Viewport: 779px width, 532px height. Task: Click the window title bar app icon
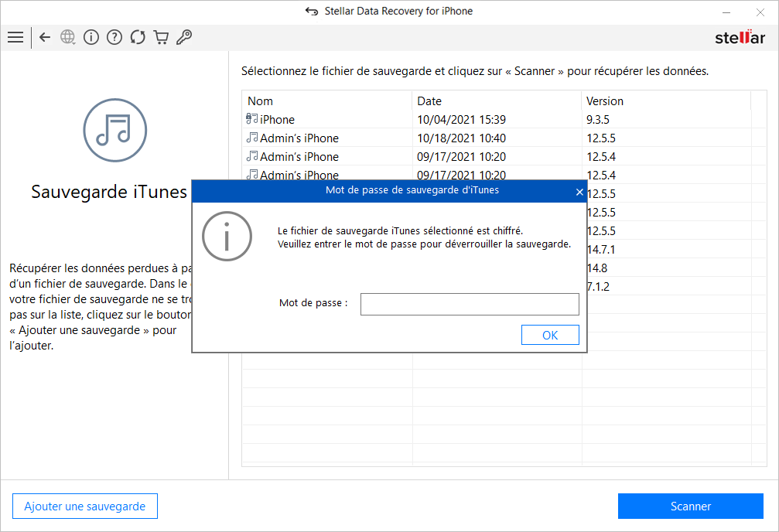click(x=312, y=12)
